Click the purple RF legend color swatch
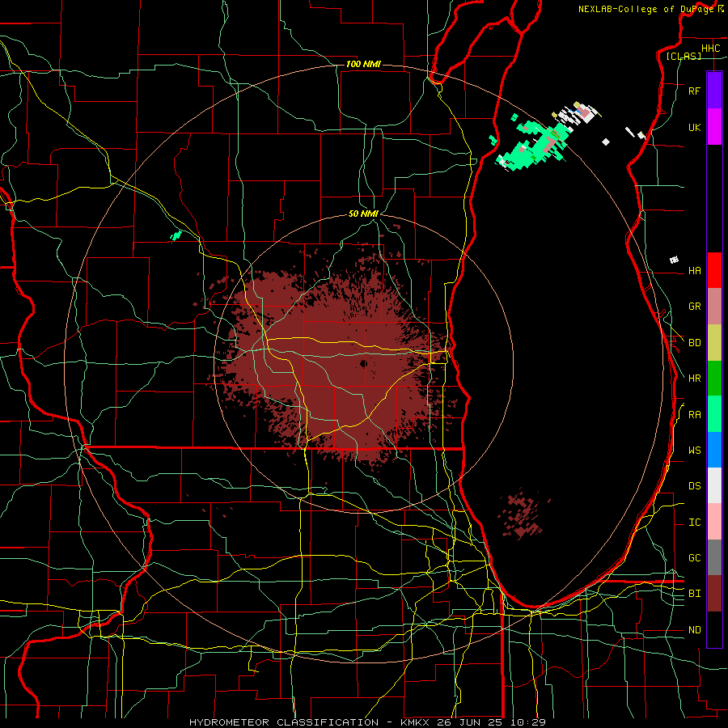This screenshot has height=728, width=728. tap(714, 91)
